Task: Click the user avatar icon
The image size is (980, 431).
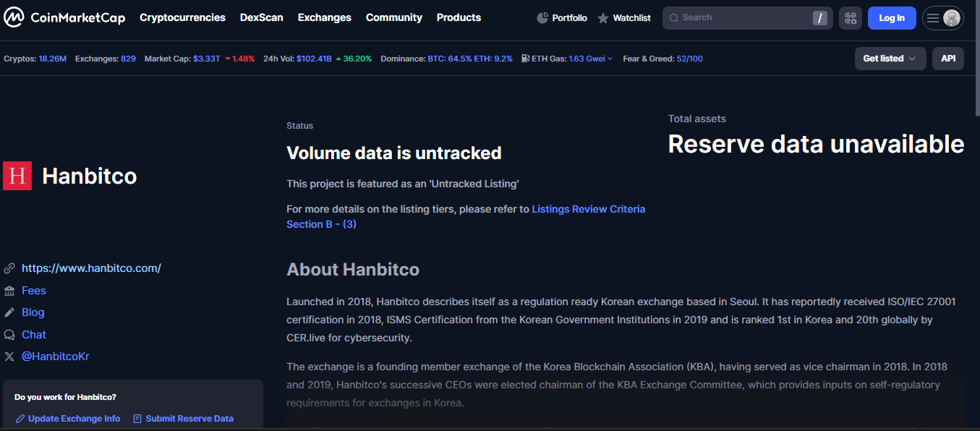Action: click(x=952, y=18)
